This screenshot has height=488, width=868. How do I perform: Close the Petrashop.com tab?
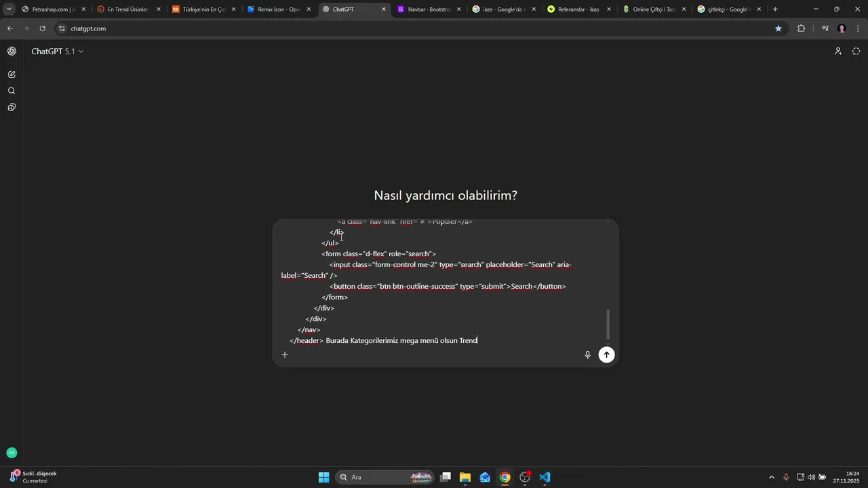click(83, 9)
